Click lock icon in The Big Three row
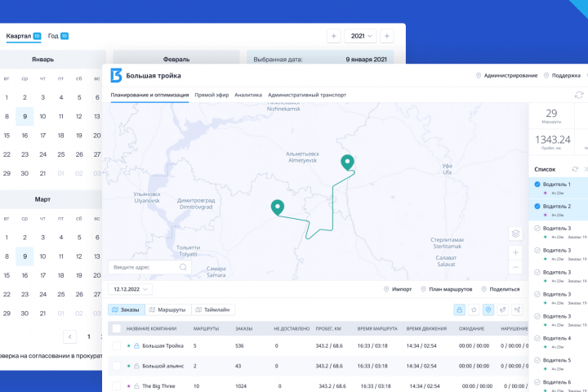This screenshot has width=588, height=392. 136,386
